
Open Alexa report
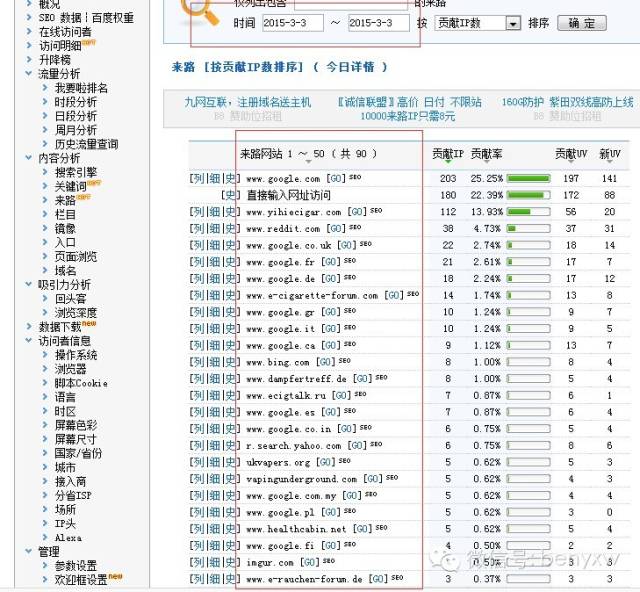68,538
